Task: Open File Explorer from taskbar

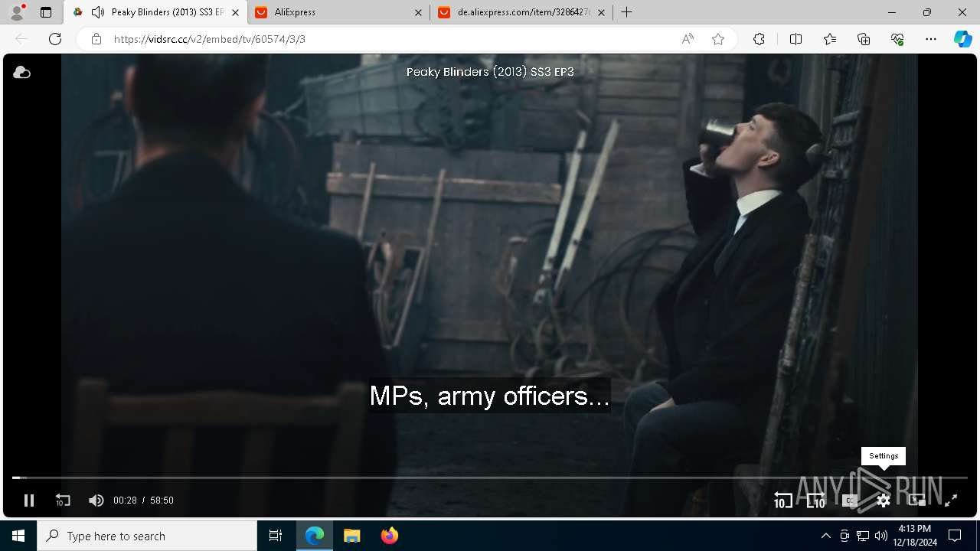Action: coord(351,536)
